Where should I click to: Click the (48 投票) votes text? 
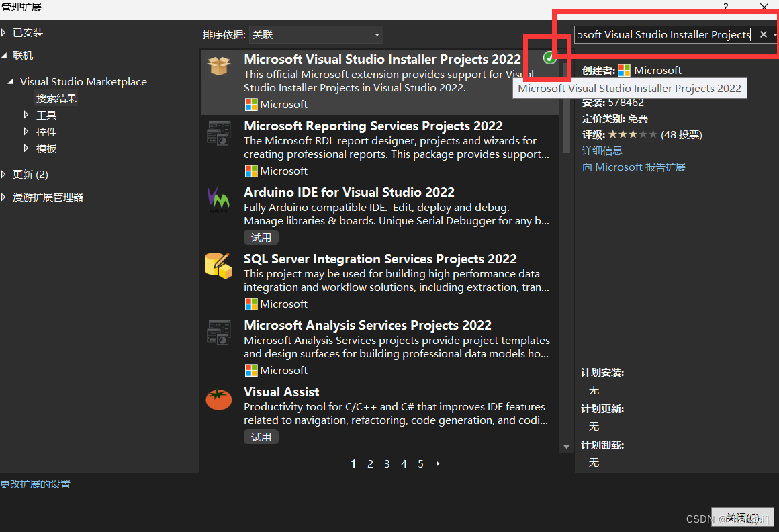click(681, 134)
